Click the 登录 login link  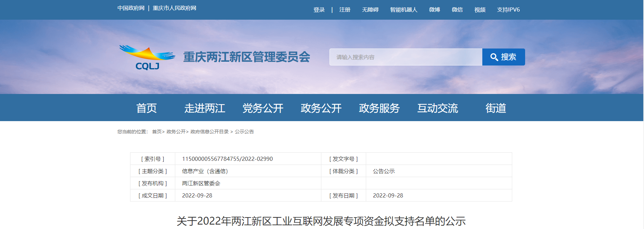319,10
